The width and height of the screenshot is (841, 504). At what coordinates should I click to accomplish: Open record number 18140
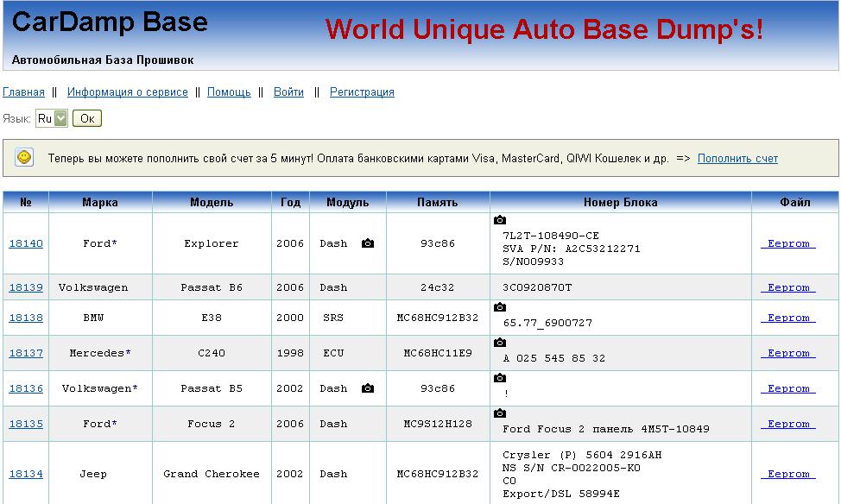pos(26,243)
